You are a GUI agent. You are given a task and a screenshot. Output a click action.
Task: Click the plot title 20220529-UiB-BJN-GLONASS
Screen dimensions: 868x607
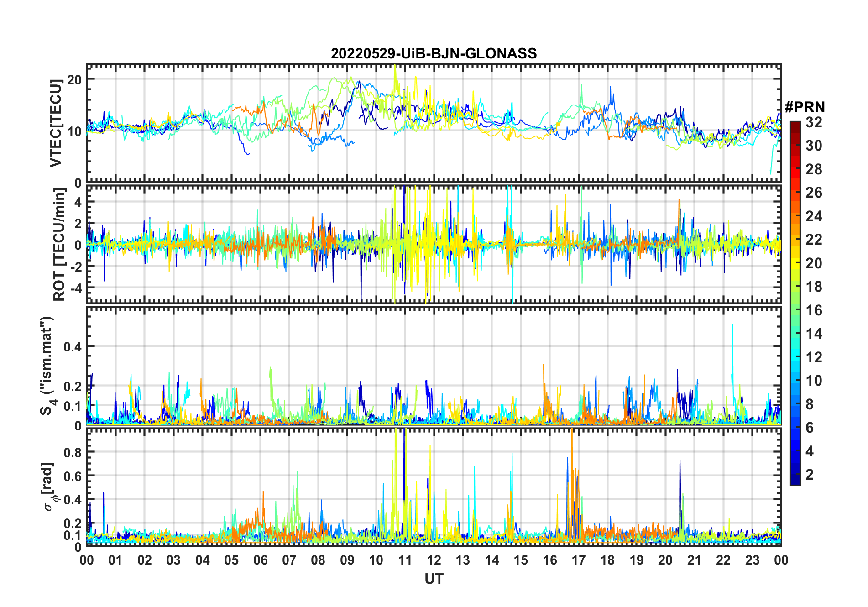click(x=434, y=53)
